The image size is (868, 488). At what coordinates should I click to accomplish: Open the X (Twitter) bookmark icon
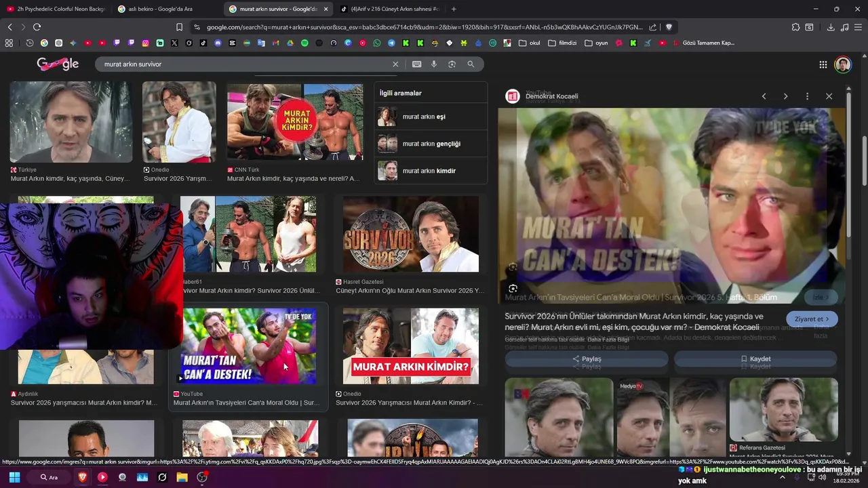point(174,43)
